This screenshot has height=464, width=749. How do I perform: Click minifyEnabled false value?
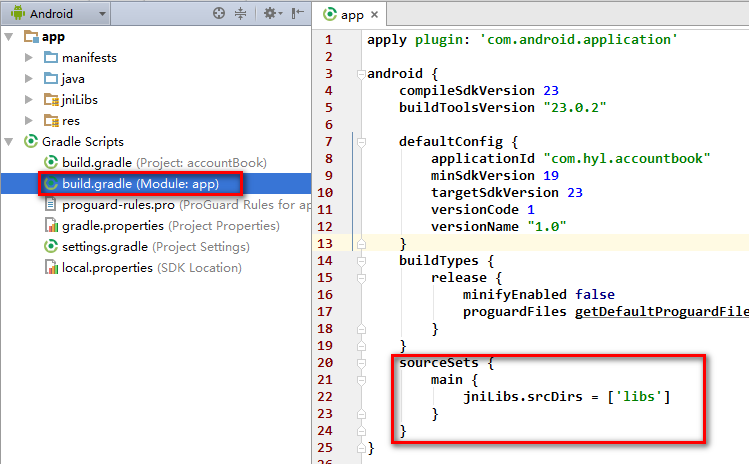point(595,295)
